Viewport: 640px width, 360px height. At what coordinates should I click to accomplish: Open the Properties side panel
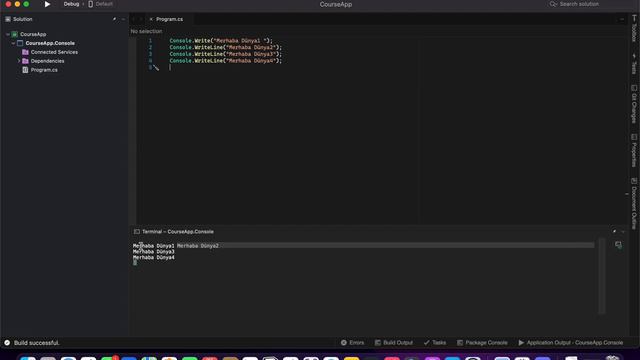click(634, 150)
